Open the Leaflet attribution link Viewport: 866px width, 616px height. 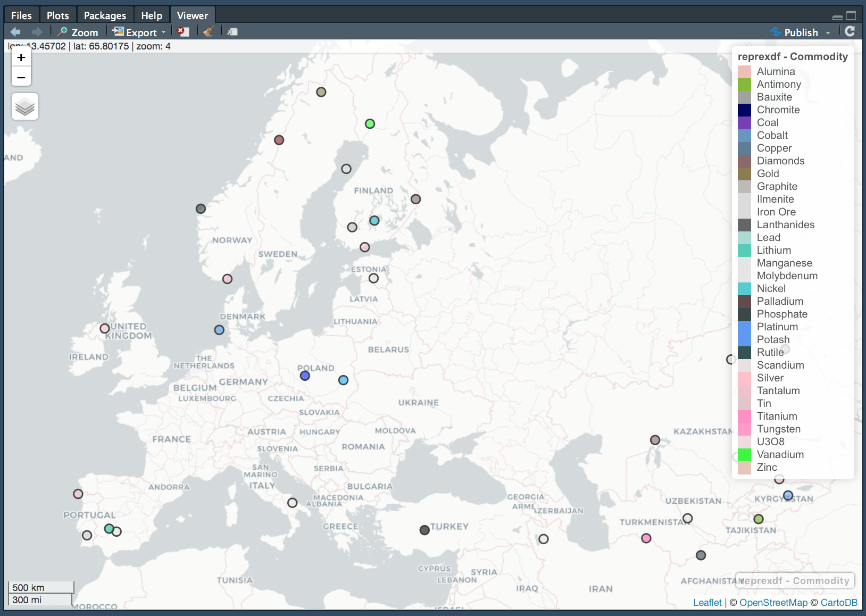(707, 602)
